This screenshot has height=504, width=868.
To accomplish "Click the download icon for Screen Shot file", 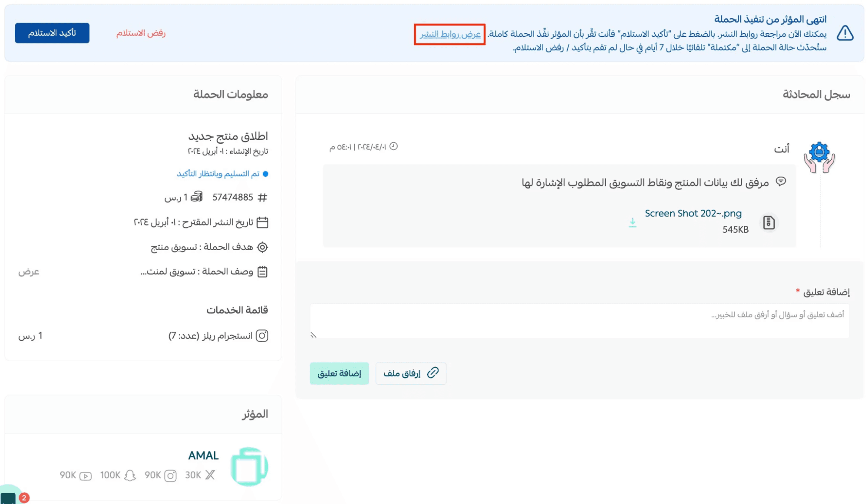I will pos(632,223).
